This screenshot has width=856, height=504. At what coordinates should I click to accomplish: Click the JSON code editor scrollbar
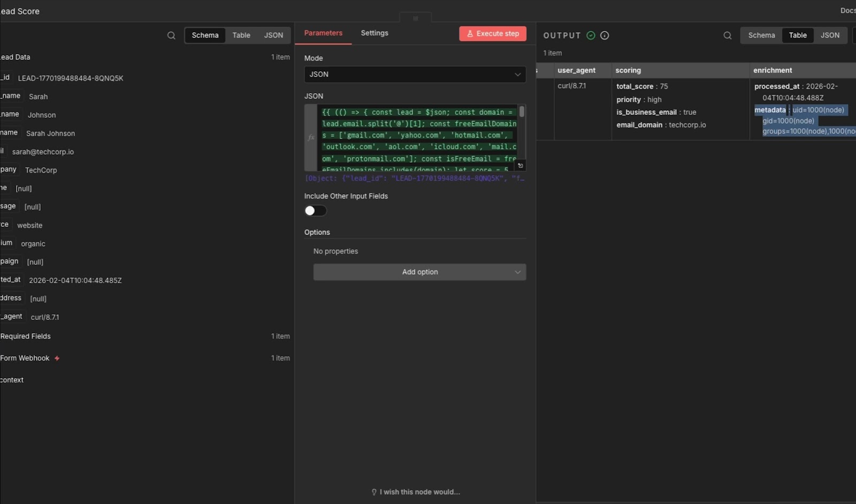[x=522, y=112]
